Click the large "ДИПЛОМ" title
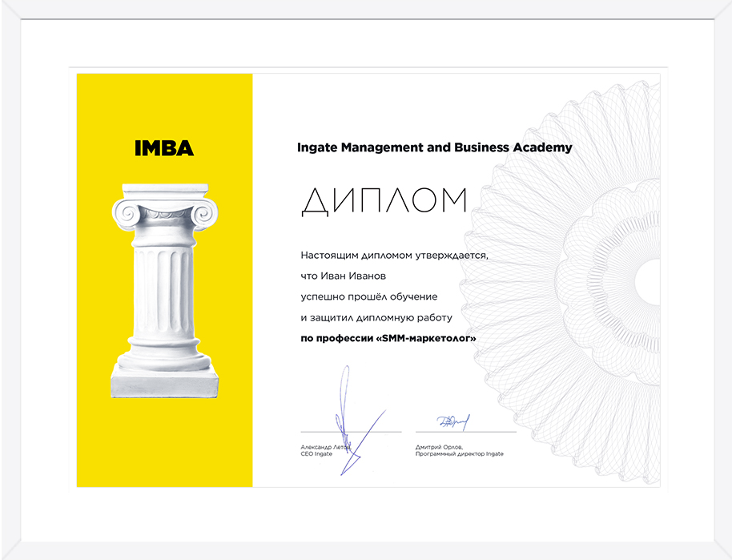The width and height of the screenshot is (732, 560). click(x=384, y=202)
